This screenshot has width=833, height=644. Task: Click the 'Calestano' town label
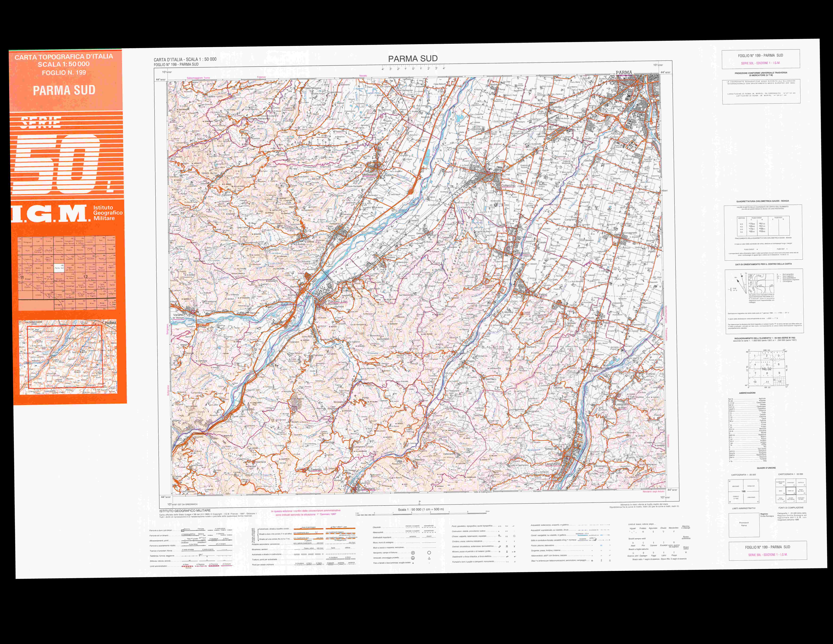click(368, 489)
